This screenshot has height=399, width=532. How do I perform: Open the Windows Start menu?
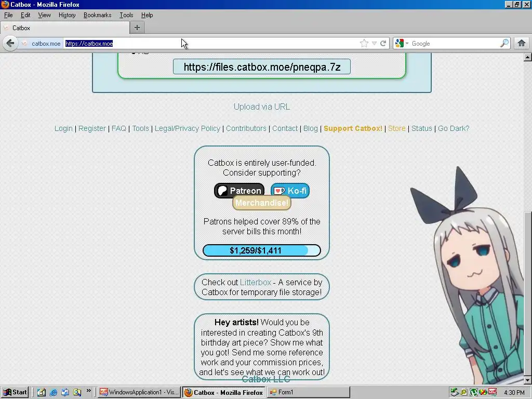(15, 393)
